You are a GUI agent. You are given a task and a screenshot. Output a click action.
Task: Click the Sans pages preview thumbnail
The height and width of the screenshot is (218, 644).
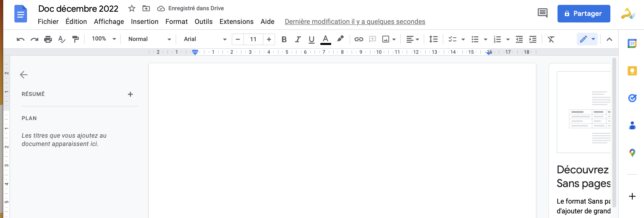pyautogui.click(x=583, y=112)
